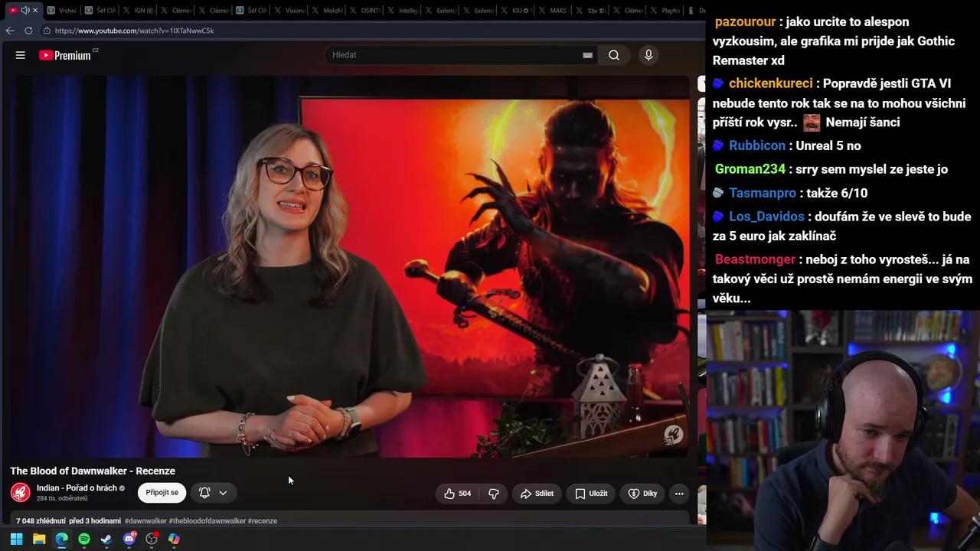Image resolution: width=980 pixels, height=551 pixels.
Task: Switch to the Playfra browser tab
Action: (667, 10)
